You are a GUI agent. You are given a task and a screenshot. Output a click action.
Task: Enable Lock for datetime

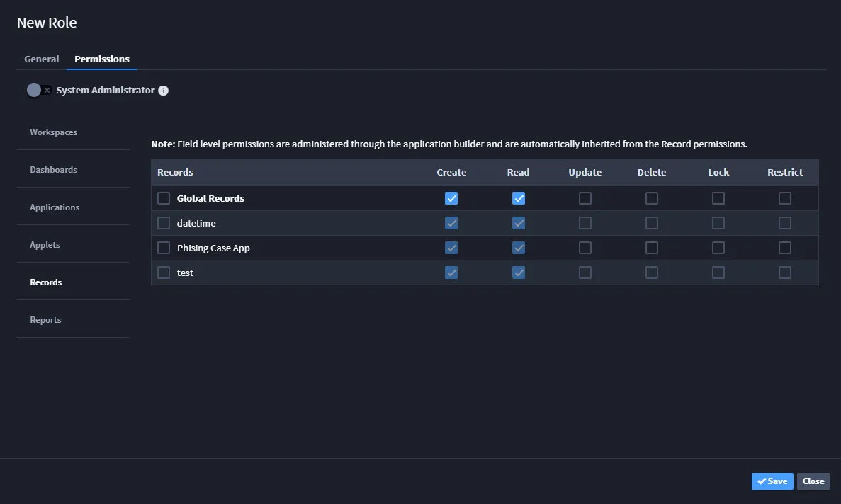tap(718, 223)
